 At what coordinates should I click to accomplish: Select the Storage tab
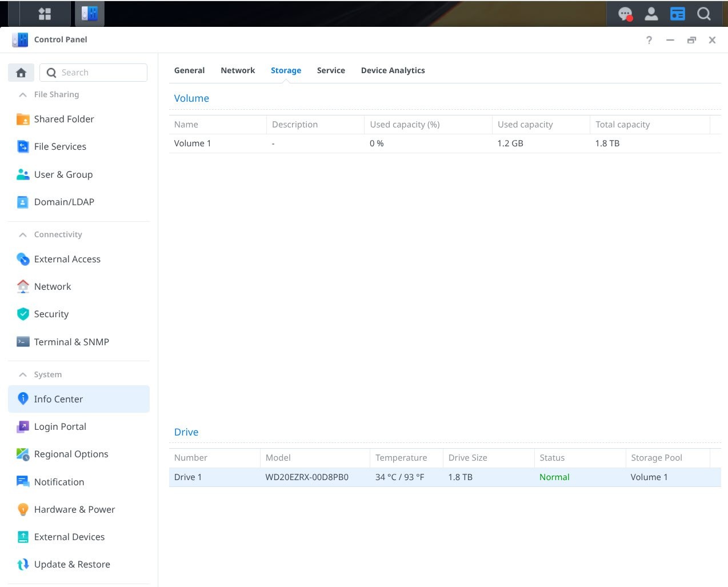pos(286,70)
